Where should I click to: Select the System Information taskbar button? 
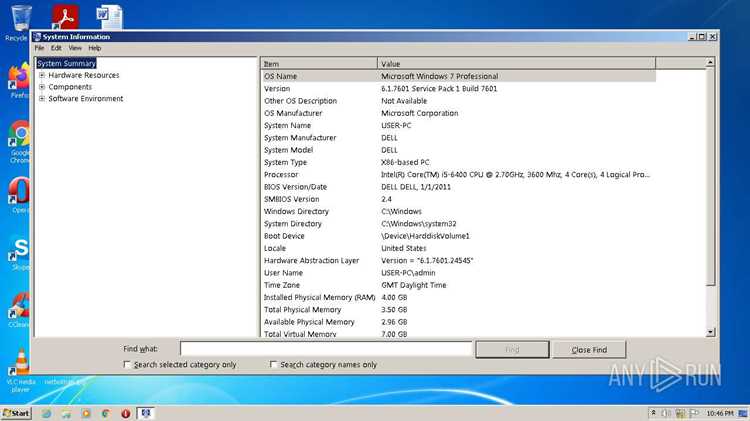(x=145, y=413)
